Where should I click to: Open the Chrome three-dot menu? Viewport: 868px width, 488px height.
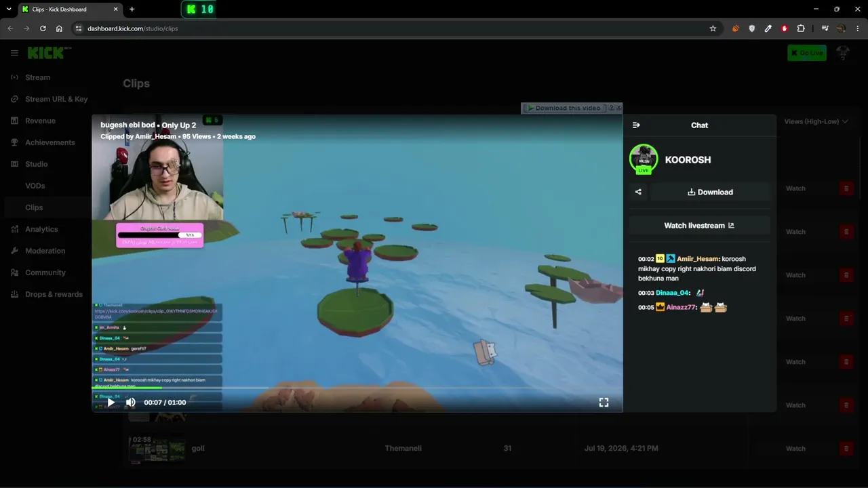pos(858,28)
